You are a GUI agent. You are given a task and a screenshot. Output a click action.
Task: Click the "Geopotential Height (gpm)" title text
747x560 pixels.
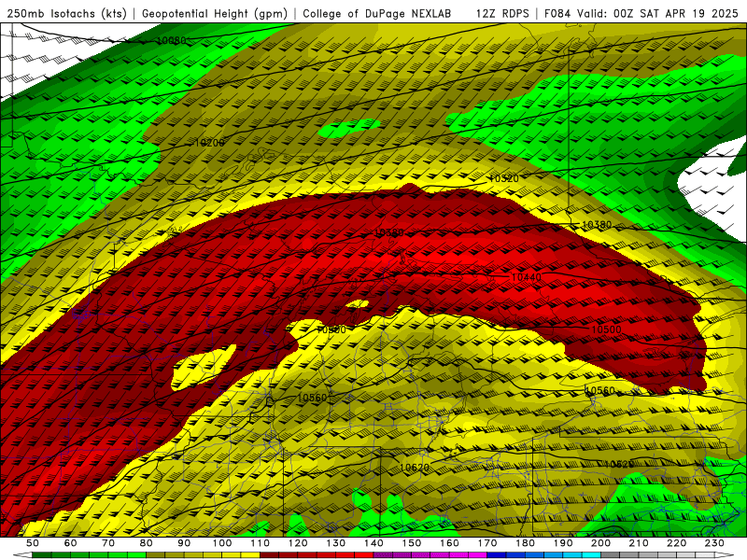pos(215,13)
